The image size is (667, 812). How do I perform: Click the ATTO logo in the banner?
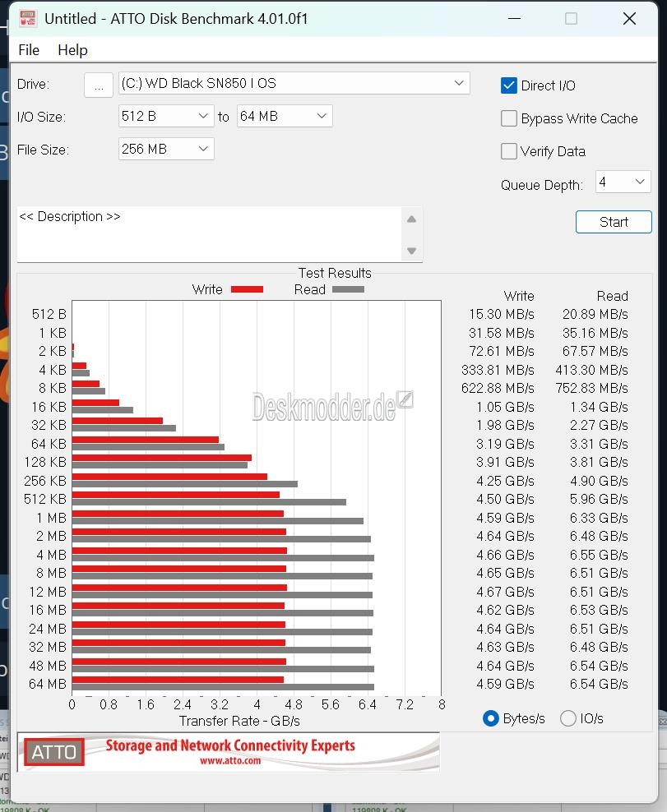point(54,752)
